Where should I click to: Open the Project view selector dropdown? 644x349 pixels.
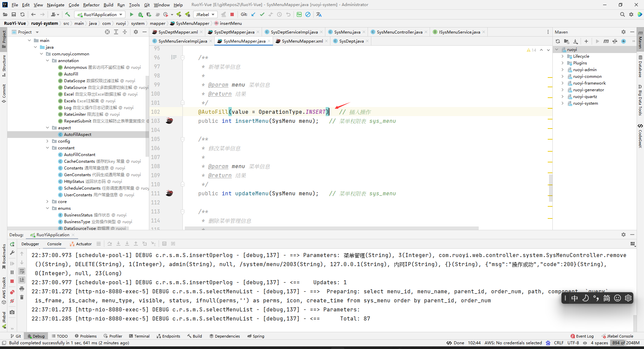(37, 32)
